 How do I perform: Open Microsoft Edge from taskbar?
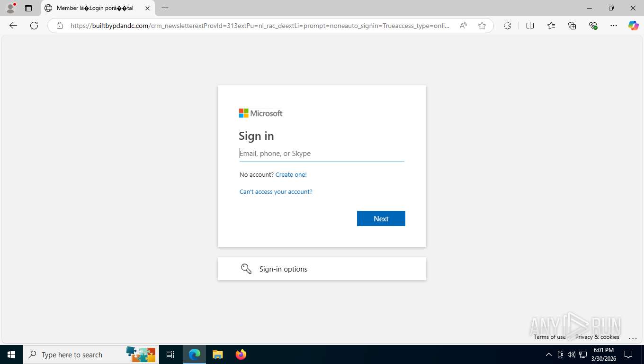pos(195,355)
